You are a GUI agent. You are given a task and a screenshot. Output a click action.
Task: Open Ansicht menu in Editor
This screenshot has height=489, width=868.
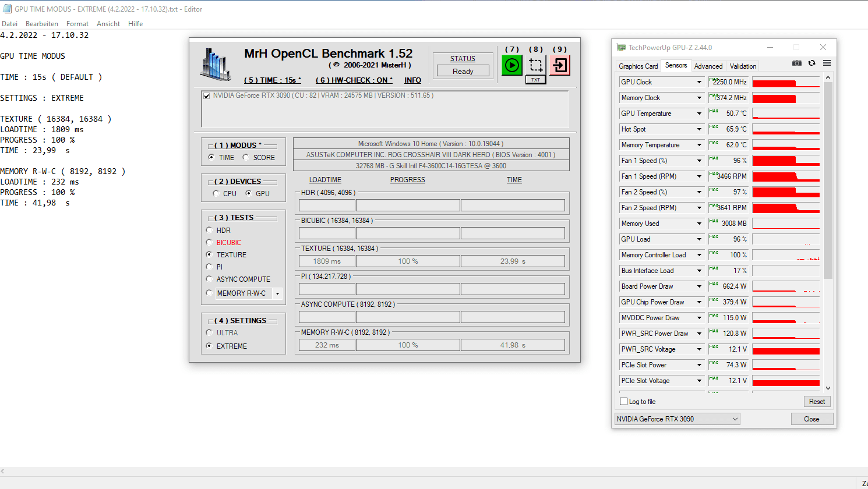point(108,24)
